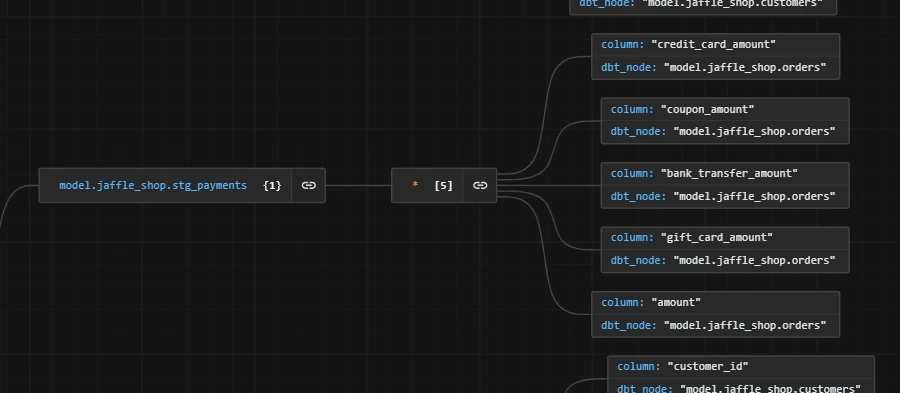Screen dimensions: 900x393
Task: Select the "gift_card_amount" column value
Action: point(716,237)
